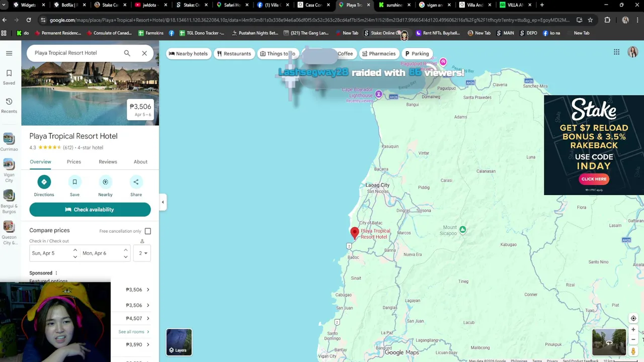
Task: Open Quezon City recent item in sidebar
Action: (9, 233)
